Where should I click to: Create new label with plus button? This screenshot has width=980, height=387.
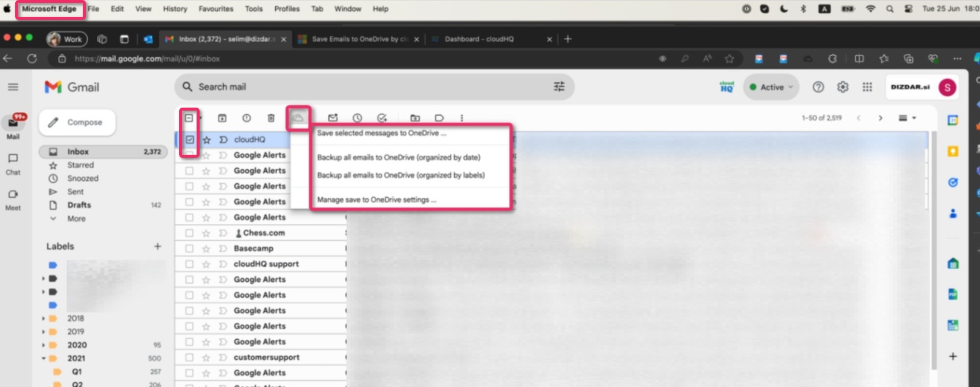(x=157, y=246)
